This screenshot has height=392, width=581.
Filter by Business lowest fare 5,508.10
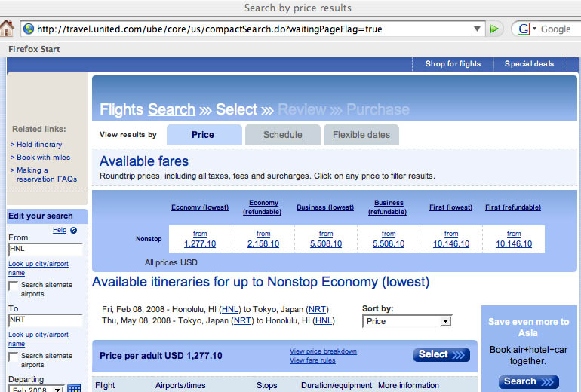pos(326,243)
